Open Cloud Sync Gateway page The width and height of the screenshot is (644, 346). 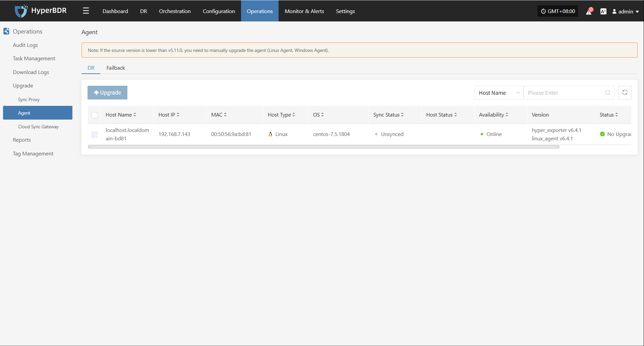(x=38, y=127)
